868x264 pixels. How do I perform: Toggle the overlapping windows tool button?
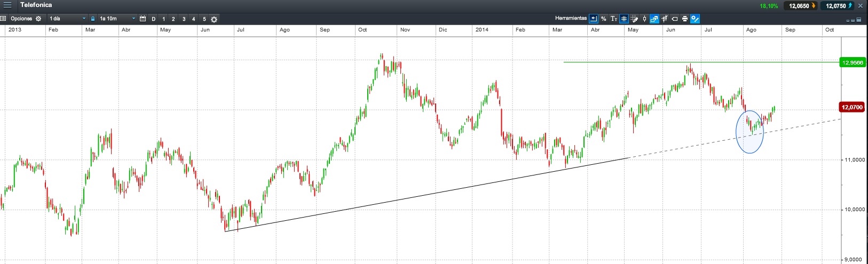[x=654, y=19]
